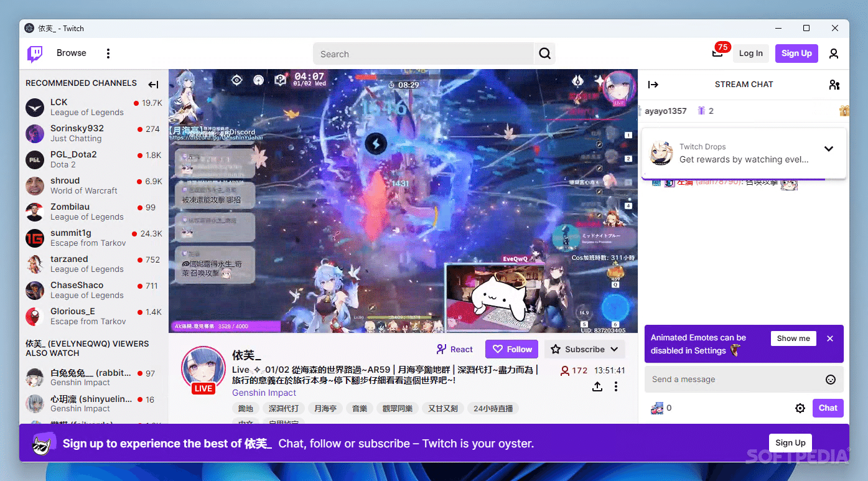868x481 pixels.
Task: Click the Log In button
Action: coord(750,54)
